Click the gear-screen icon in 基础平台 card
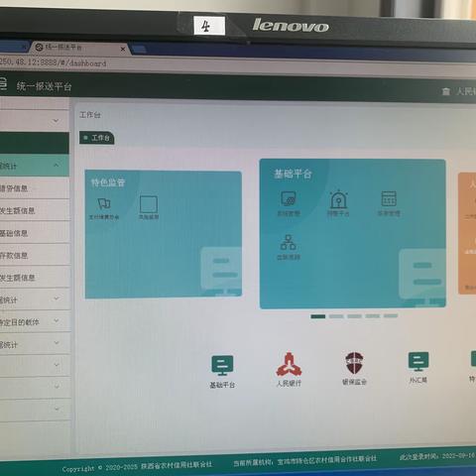 pos(289,198)
